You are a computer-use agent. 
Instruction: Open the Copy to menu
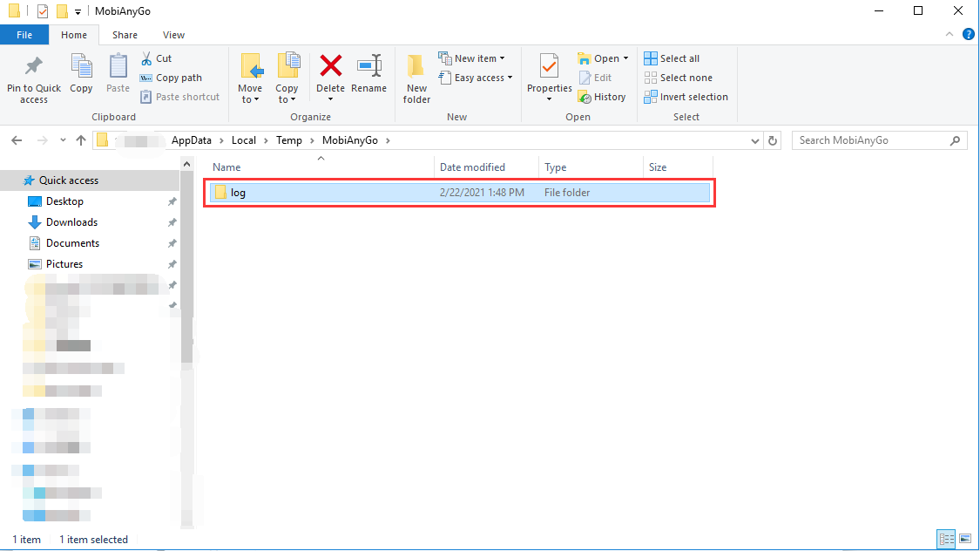pos(287,78)
